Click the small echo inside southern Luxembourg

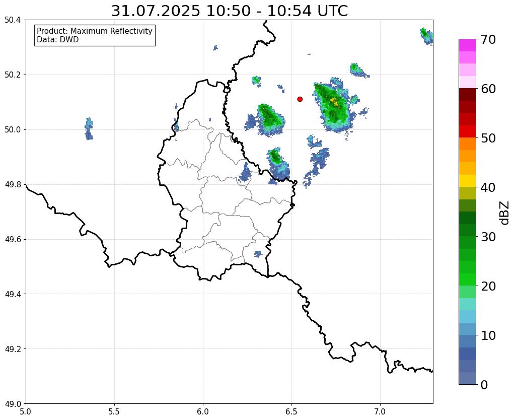pyautogui.click(x=258, y=254)
